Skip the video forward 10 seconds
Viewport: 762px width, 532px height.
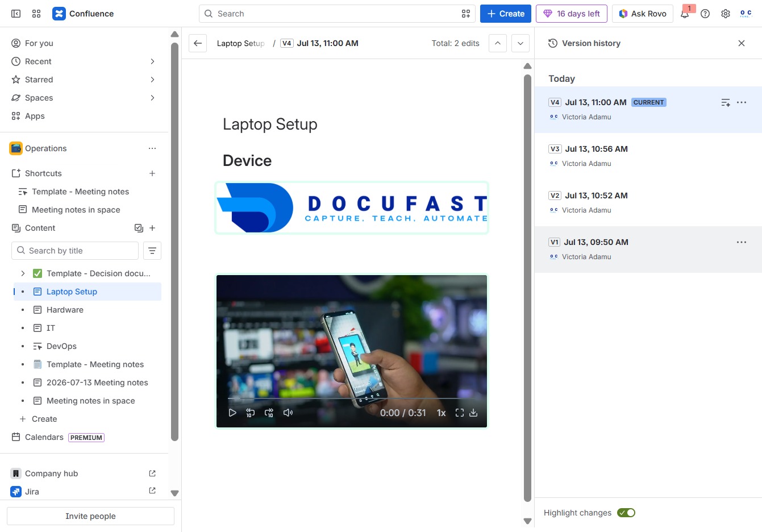(269, 413)
